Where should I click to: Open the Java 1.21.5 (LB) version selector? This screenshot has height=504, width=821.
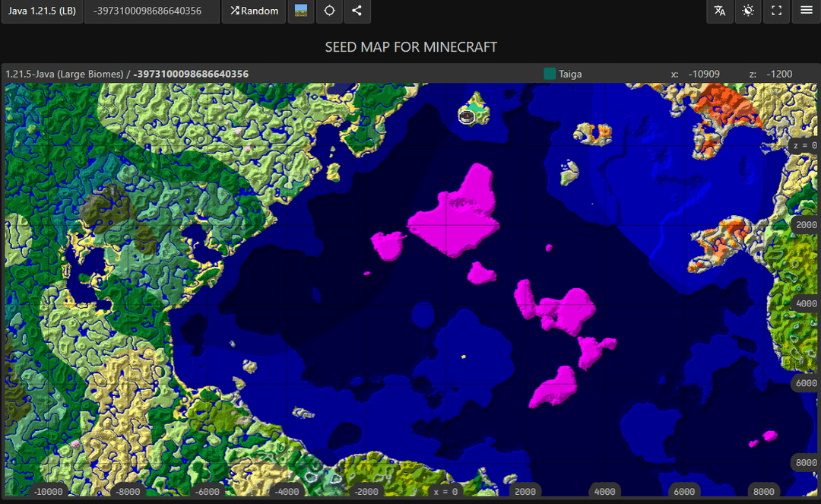[x=42, y=11]
